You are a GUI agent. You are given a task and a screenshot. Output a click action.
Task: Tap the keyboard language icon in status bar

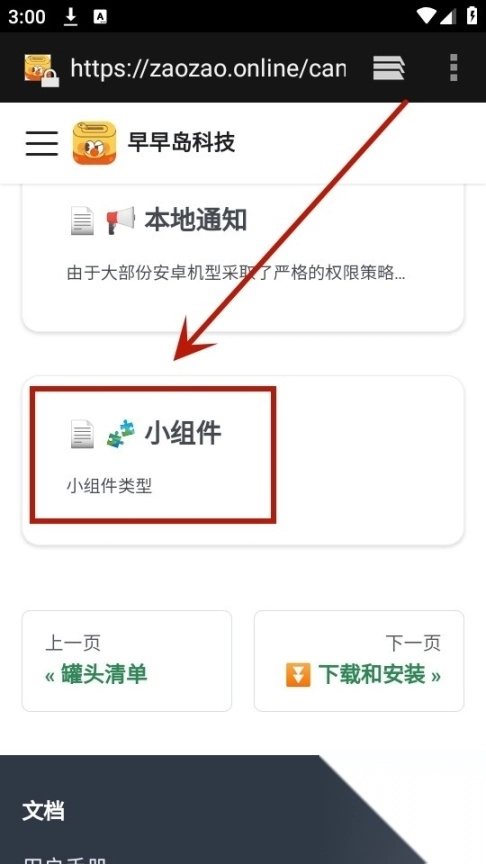tap(100, 17)
